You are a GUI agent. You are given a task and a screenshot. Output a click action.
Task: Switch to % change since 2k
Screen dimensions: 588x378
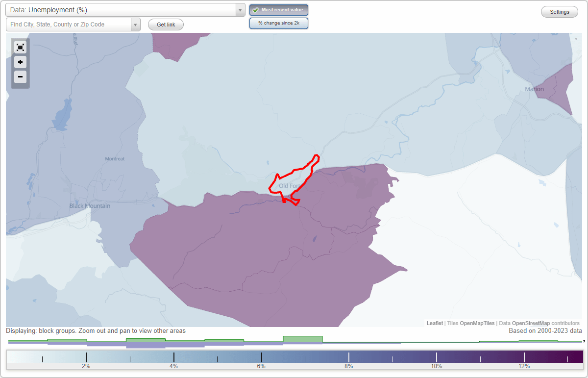coord(279,23)
